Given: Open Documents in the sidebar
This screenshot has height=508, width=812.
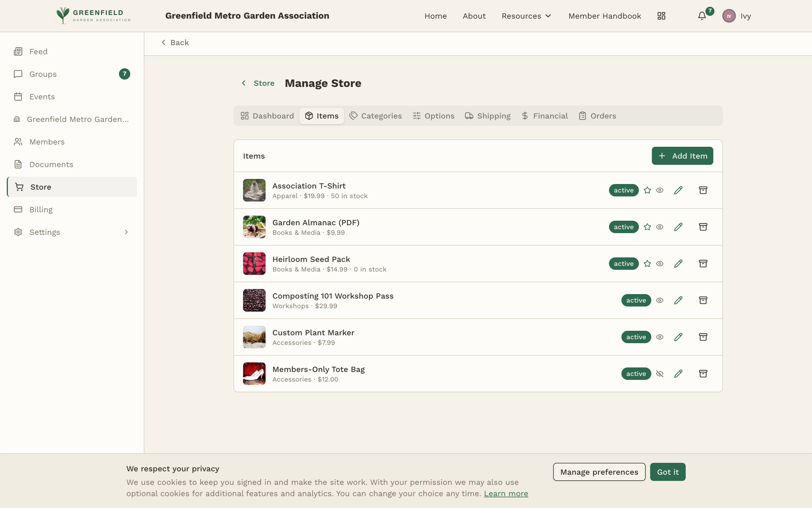Looking at the screenshot, I should coord(72,164).
